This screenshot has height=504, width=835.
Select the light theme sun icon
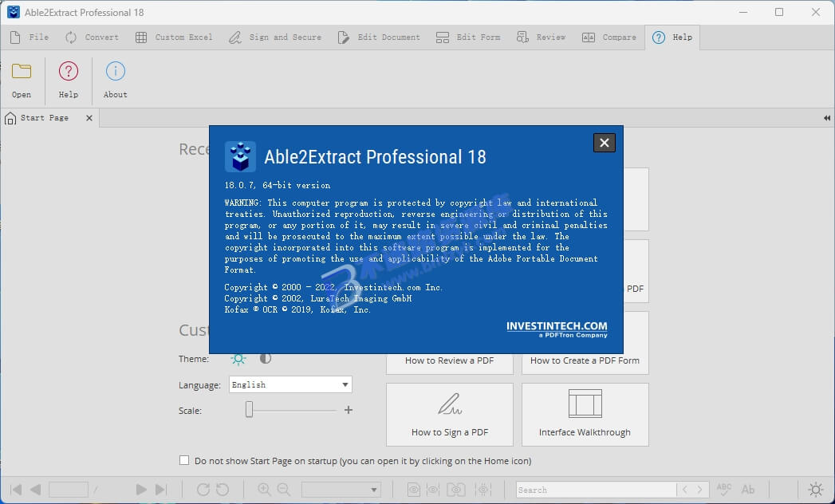[238, 359]
